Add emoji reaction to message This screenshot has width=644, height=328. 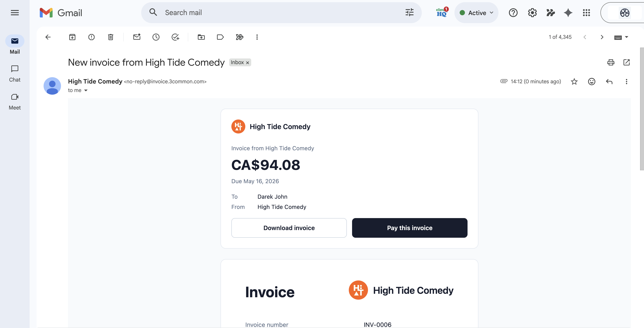(x=591, y=82)
